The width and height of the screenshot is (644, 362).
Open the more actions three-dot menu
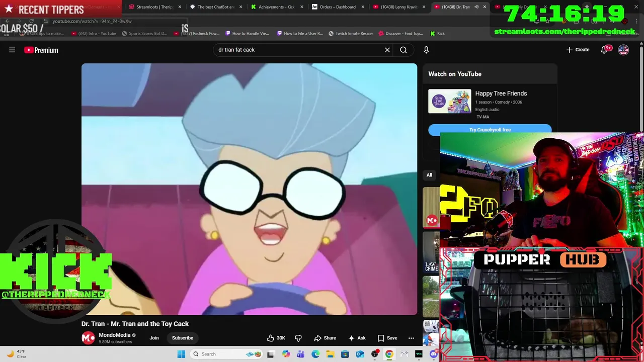[x=411, y=338]
